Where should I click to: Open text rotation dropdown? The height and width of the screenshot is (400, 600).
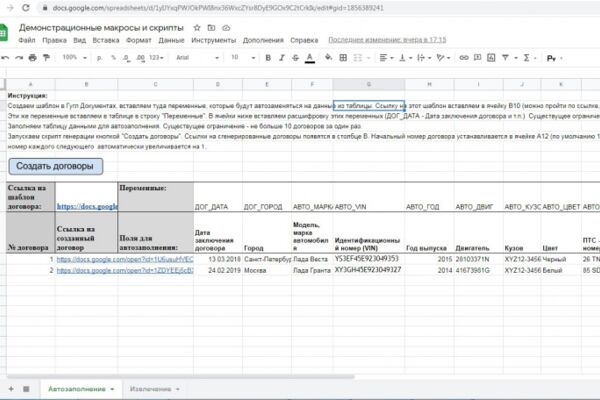[443, 58]
